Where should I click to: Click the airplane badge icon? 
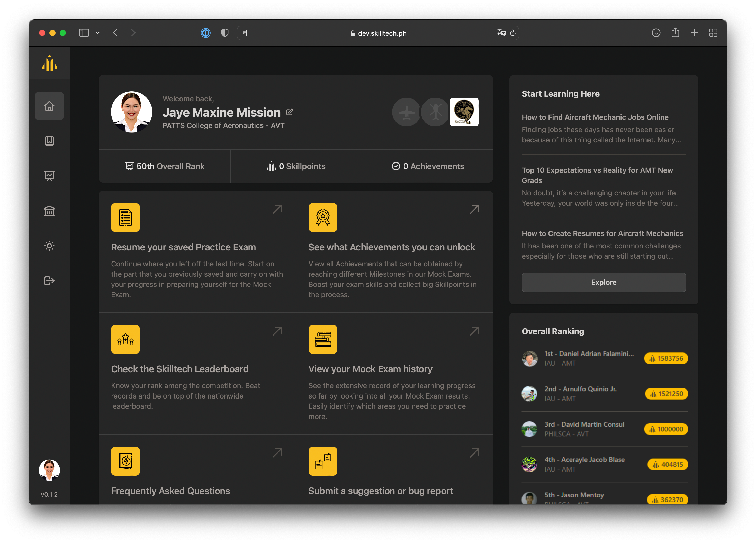point(406,112)
